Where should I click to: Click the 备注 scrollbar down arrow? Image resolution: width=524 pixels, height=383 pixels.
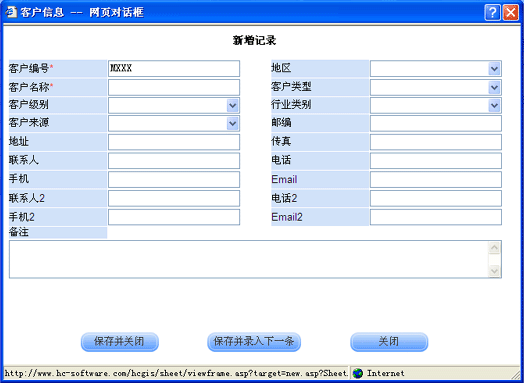click(x=494, y=270)
